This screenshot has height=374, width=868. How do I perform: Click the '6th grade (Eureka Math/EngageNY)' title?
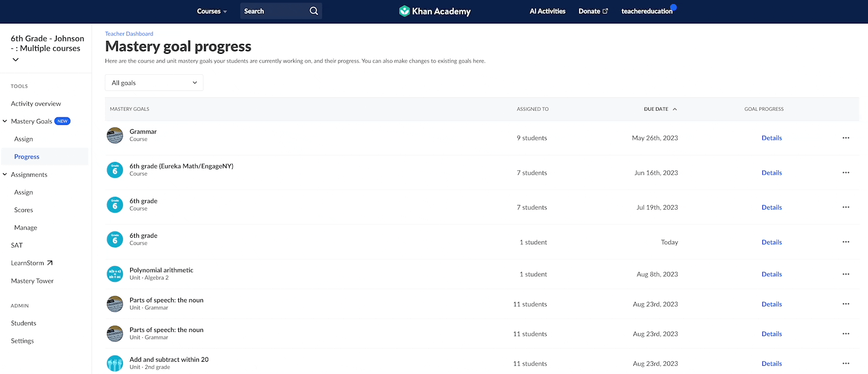coord(181,166)
